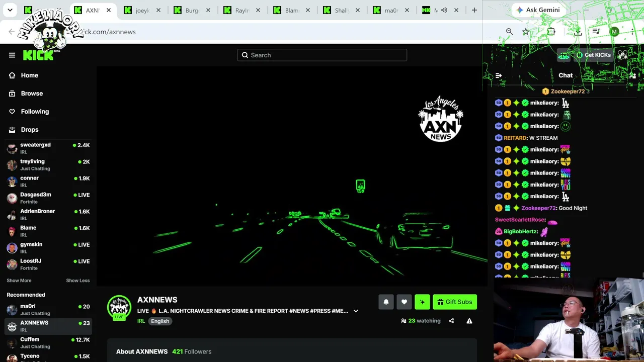Click the zoom magnifier icon in the address bar
Screen dimensions: 644x362
(509, 32)
